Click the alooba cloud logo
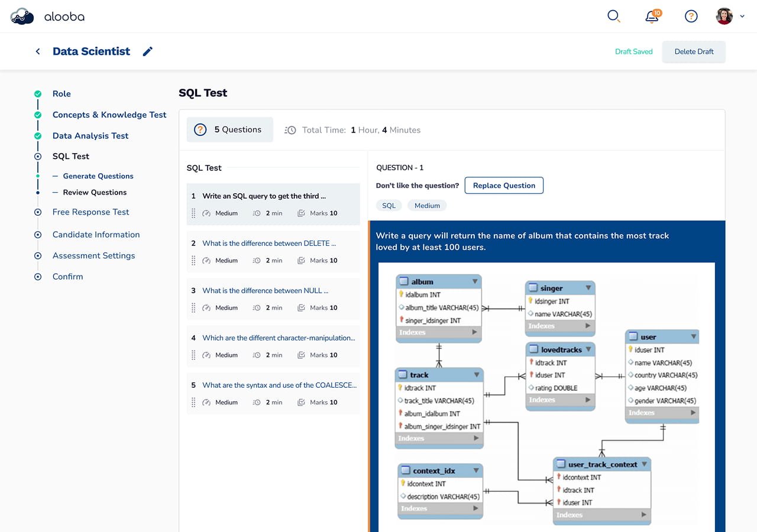This screenshot has width=757, height=532. (x=22, y=16)
